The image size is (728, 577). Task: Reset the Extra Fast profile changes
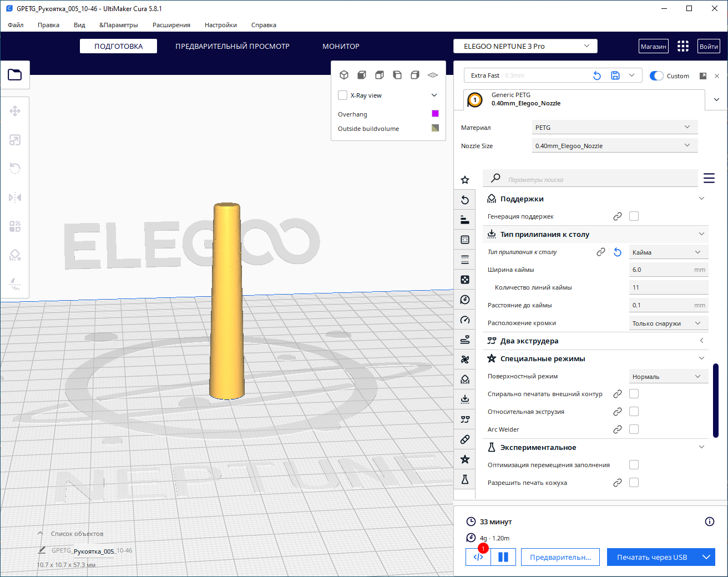[597, 75]
